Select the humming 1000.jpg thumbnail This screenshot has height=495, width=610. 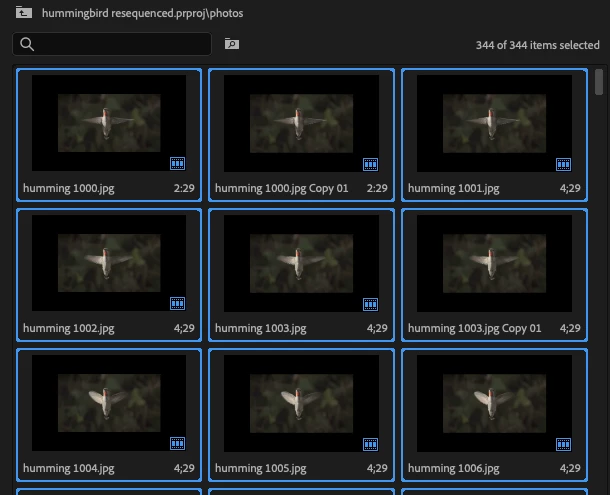(109, 123)
